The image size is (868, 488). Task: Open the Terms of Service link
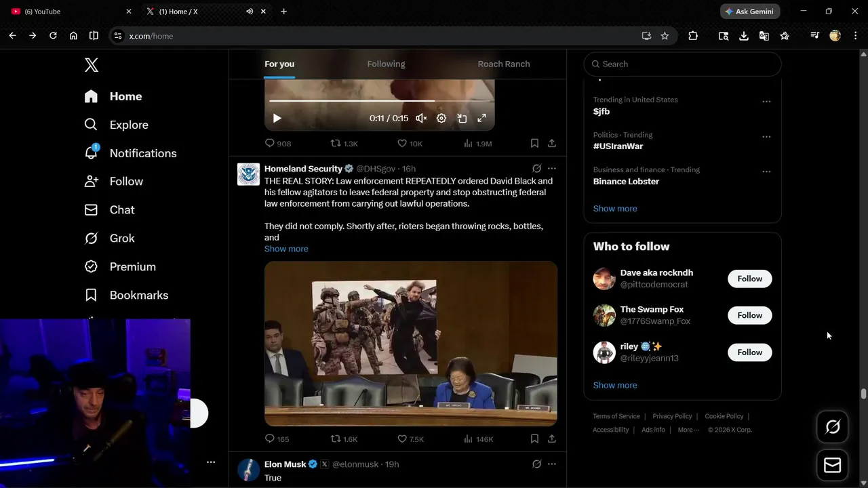(616, 416)
